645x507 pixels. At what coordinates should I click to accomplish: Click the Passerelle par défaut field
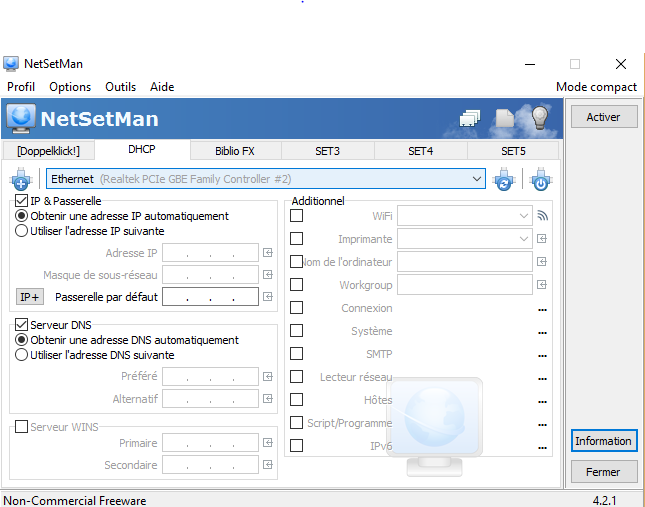coord(211,297)
